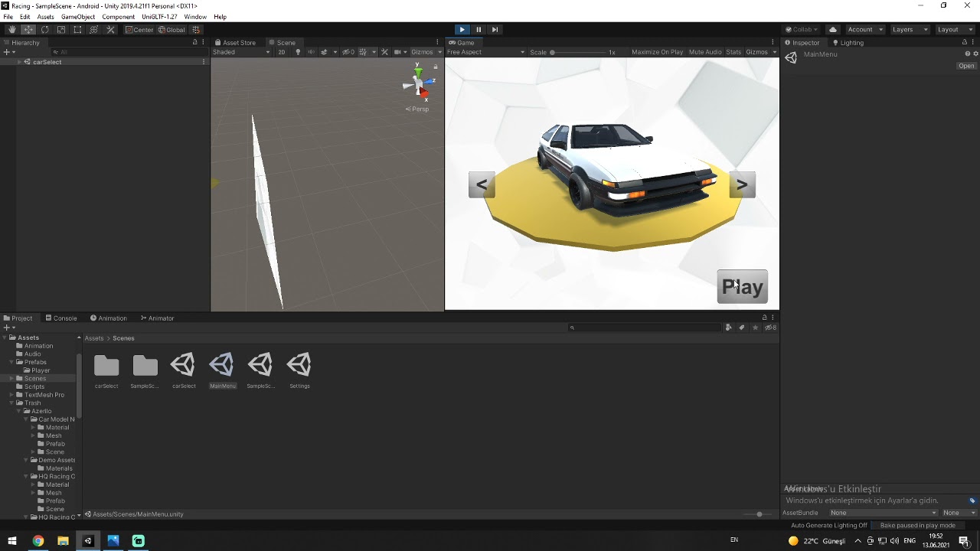Select the Scale tool
Image resolution: width=980 pixels, height=551 pixels.
[61, 29]
